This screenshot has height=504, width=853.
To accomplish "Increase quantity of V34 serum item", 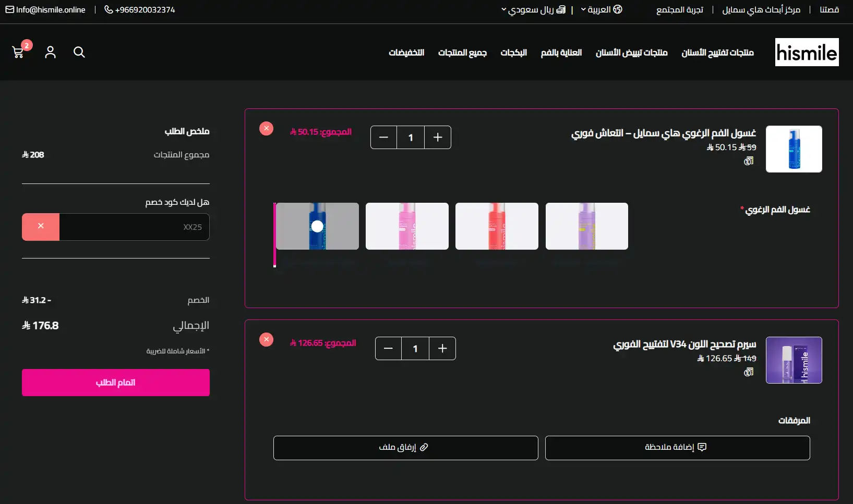I will point(442,348).
